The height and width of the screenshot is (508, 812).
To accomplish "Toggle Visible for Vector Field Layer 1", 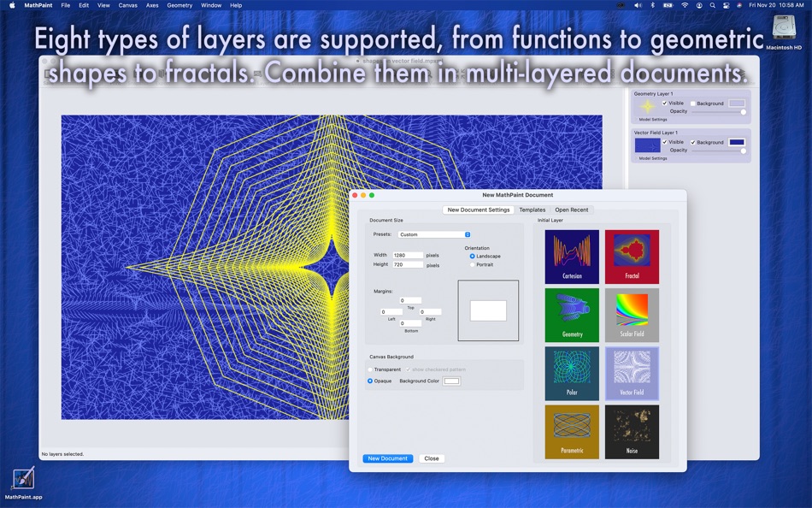I will [665, 142].
